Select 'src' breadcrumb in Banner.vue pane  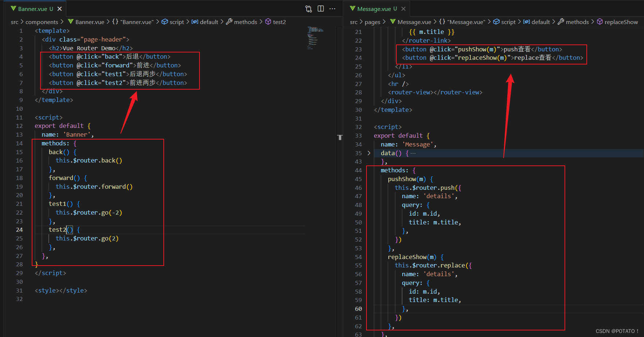15,22
